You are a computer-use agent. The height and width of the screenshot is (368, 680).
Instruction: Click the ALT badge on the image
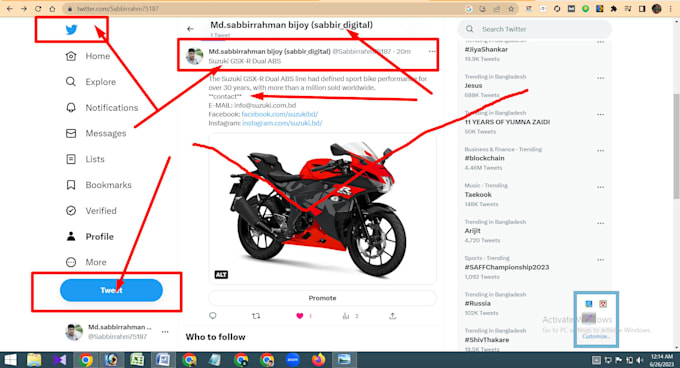pos(221,274)
